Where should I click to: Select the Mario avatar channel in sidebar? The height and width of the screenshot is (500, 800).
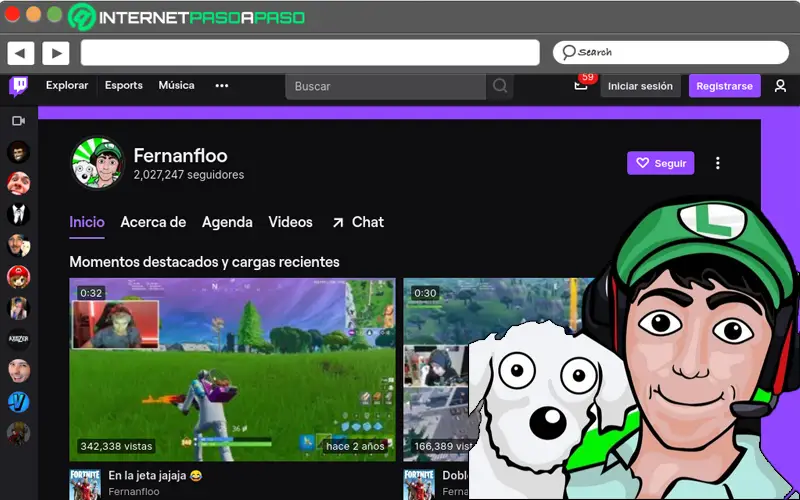(19, 277)
